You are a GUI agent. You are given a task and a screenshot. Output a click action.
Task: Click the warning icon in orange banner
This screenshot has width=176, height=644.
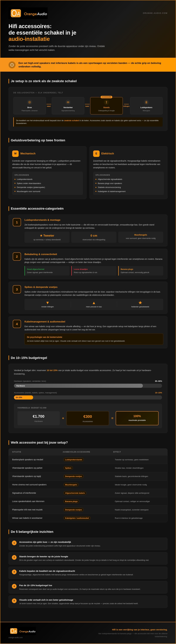click(12, 65)
